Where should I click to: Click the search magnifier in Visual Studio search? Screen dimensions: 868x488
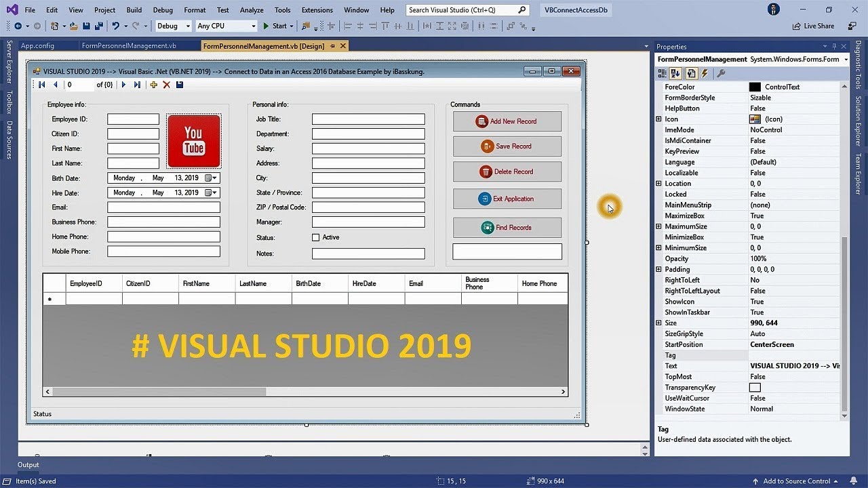(x=521, y=10)
